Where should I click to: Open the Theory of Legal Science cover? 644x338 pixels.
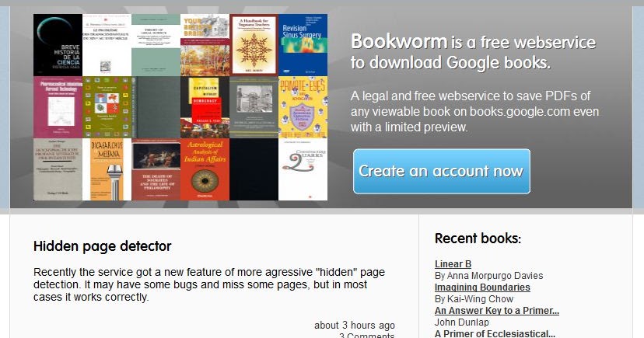tap(156, 45)
